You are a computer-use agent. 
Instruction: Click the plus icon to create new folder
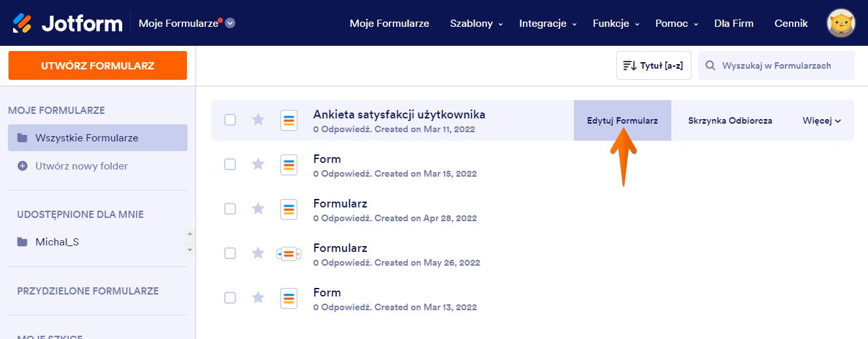(x=23, y=166)
